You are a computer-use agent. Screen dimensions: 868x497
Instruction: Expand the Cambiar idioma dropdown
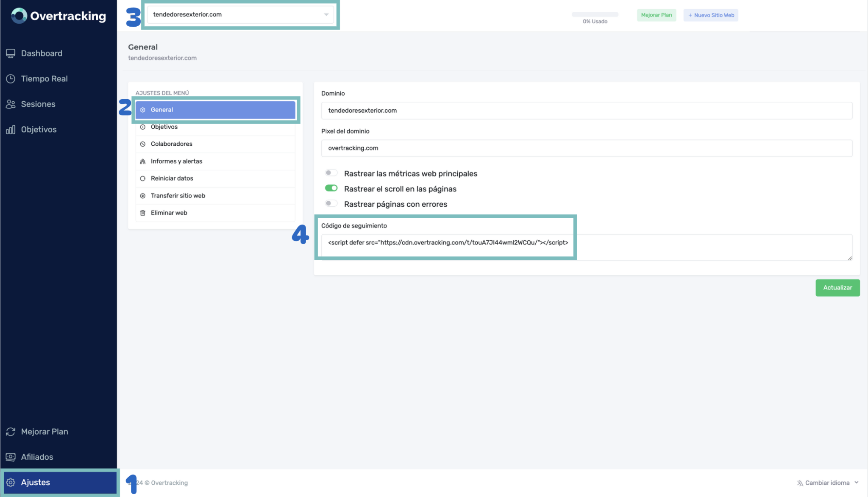[828, 483]
